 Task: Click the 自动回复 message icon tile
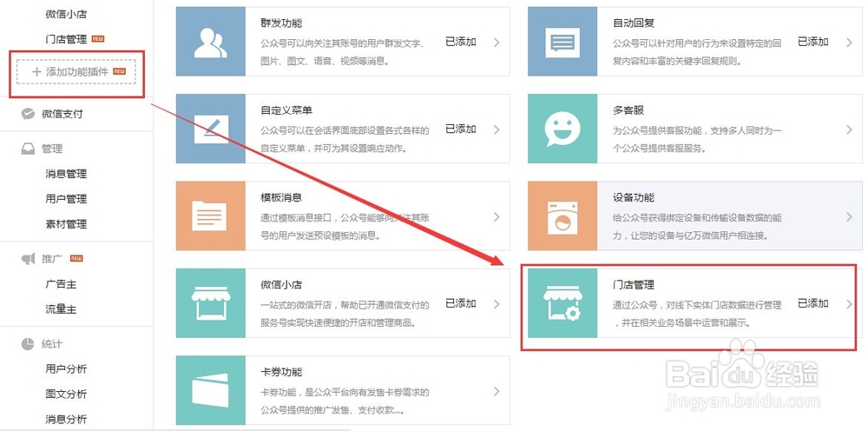(562, 42)
